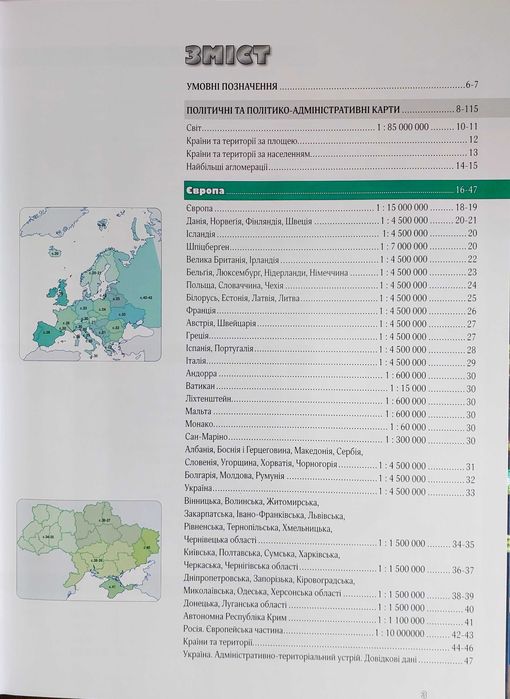Click 'Країни та території' pages 44-46 entry
The width and height of the screenshot is (510, 699).
click(329, 646)
